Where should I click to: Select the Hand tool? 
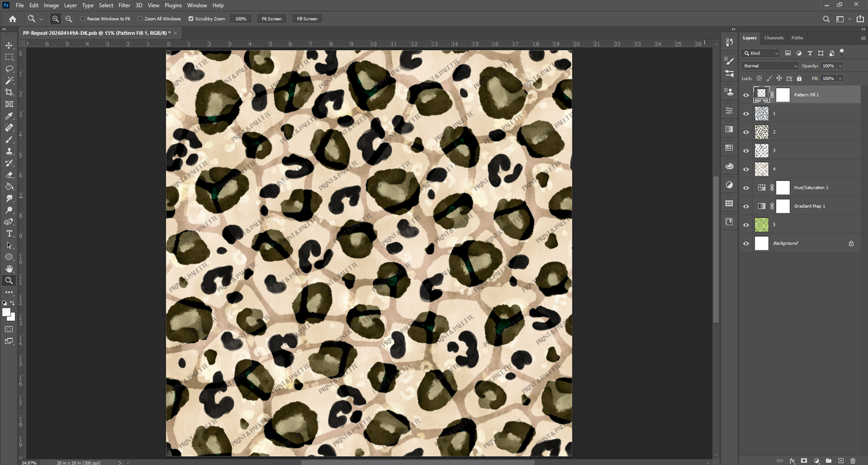(9, 269)
